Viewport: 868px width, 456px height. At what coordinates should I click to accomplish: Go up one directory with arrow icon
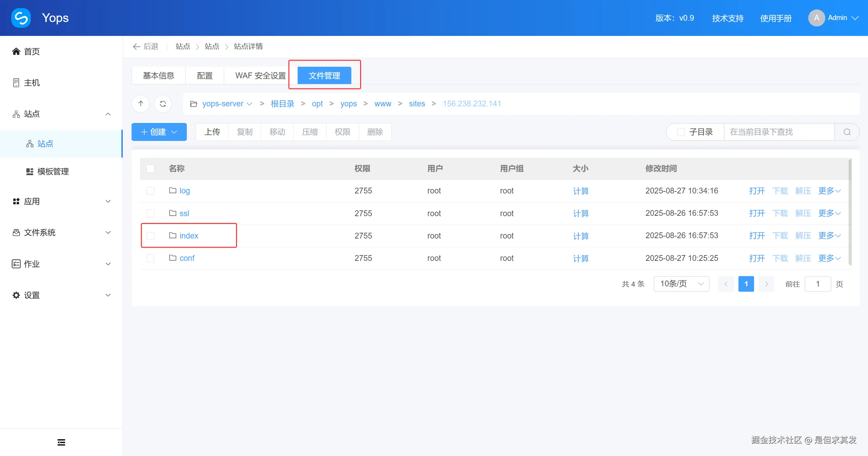(x=141, y=104)
